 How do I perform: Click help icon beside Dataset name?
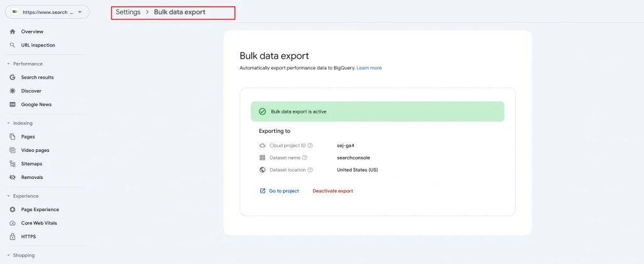tap(305, 158)
